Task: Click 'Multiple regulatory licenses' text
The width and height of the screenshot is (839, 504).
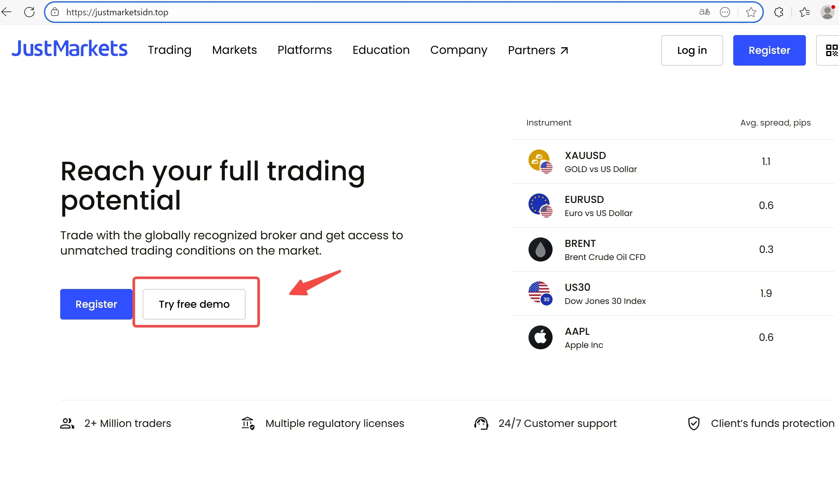Action: pyautogui.click(x=335, y=423)
